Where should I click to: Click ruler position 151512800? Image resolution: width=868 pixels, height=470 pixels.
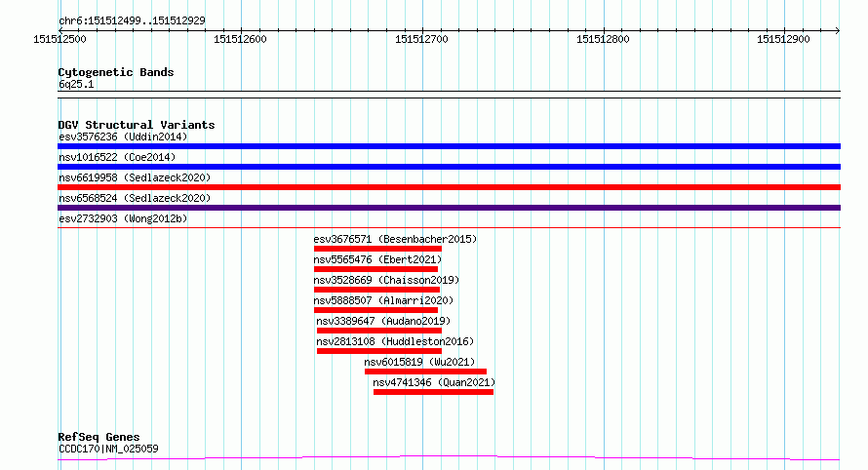click(x=603, y=39)
